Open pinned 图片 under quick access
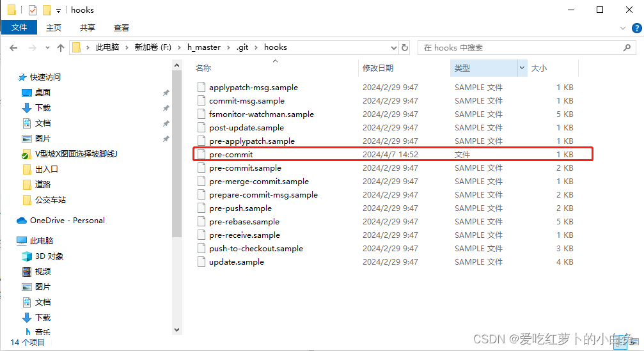644x351 pixels. pos(43,138)
